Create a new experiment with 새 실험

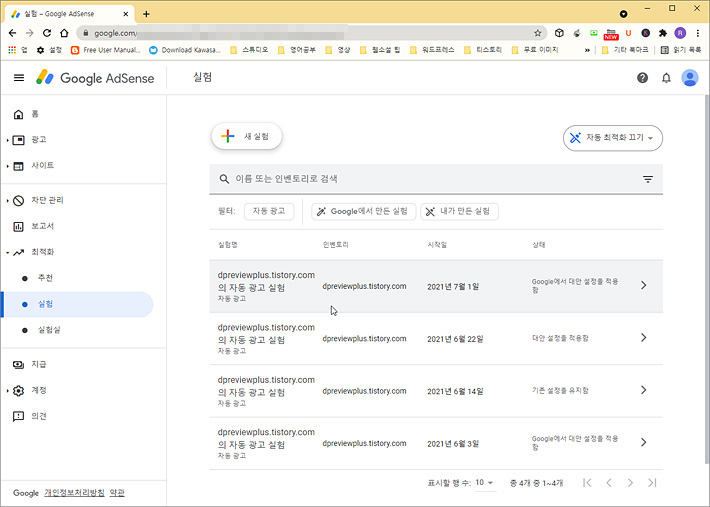pos(247,136)
